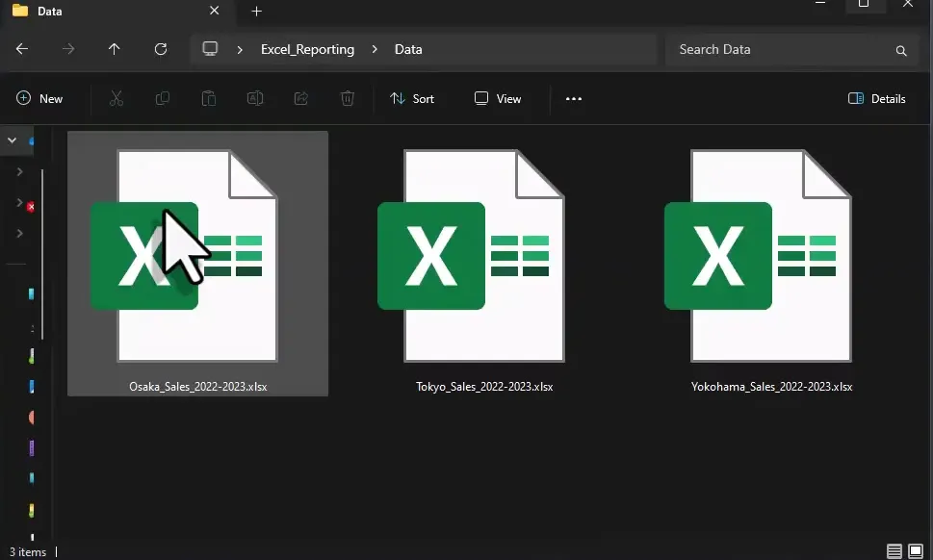
Task: Delete the selected Excel file
Action: 348,98
